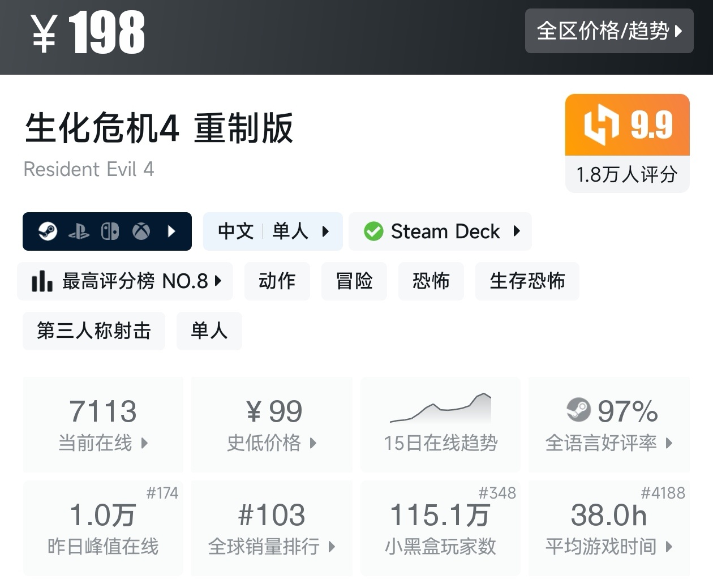View 1.8万人评分 ratings
The image size is (713, 588).
(628, 174)
